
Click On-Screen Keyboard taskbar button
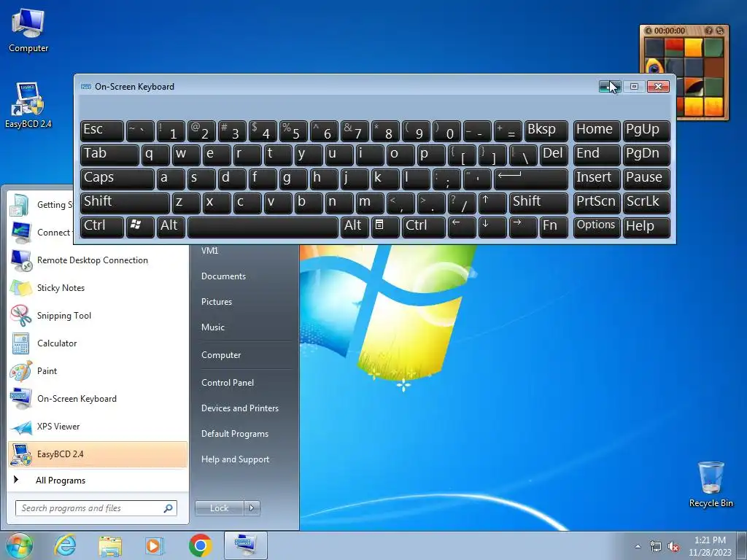[245, 545]
